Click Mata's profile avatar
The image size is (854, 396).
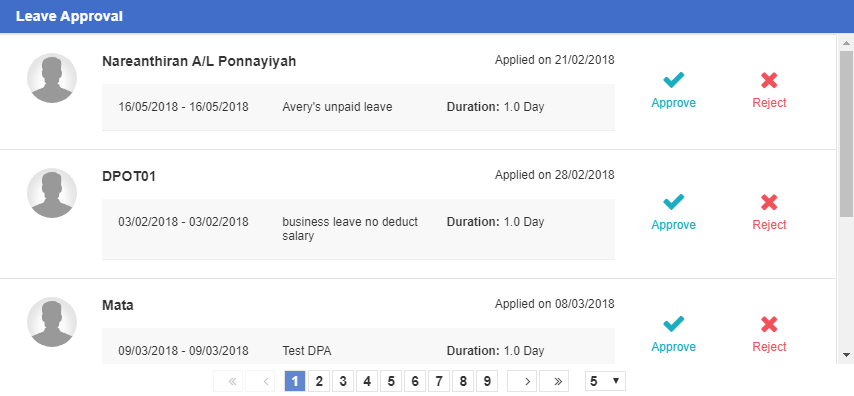click(52, 322)
